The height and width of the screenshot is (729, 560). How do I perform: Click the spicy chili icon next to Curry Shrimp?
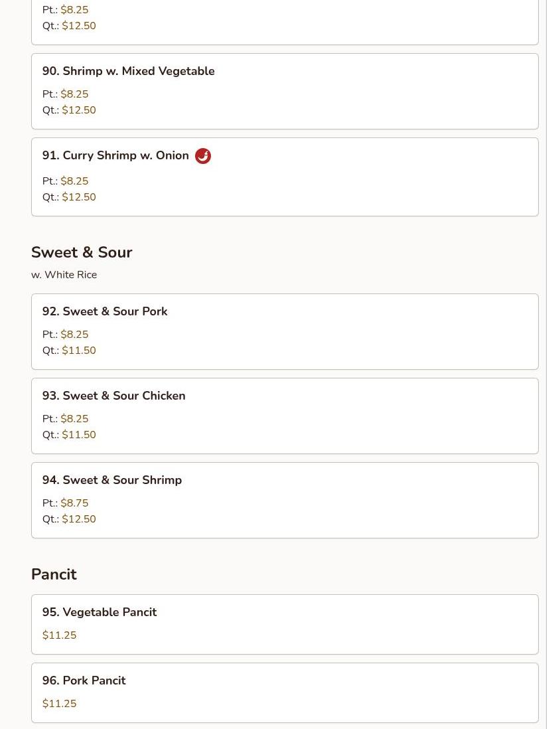tap(202, 156)
